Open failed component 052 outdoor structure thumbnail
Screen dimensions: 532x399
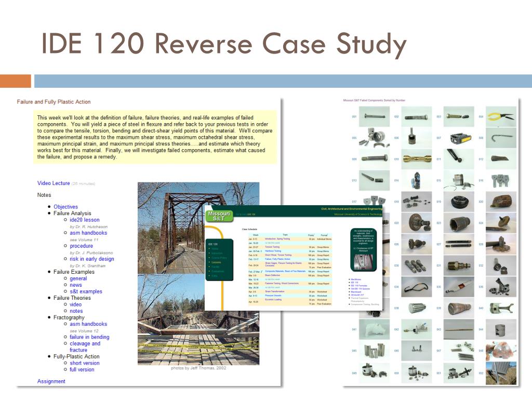501,373
